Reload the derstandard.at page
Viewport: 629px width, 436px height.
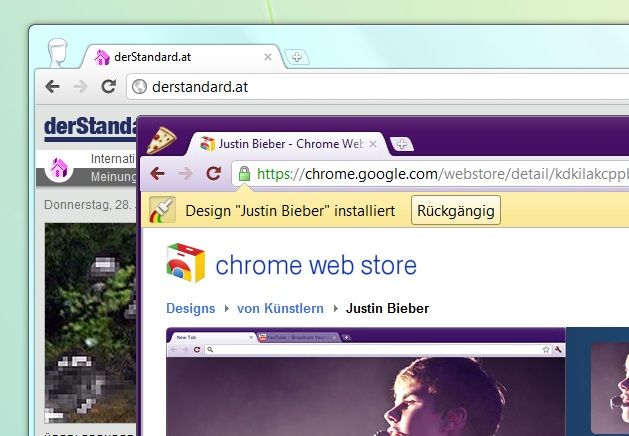(109, 87)
